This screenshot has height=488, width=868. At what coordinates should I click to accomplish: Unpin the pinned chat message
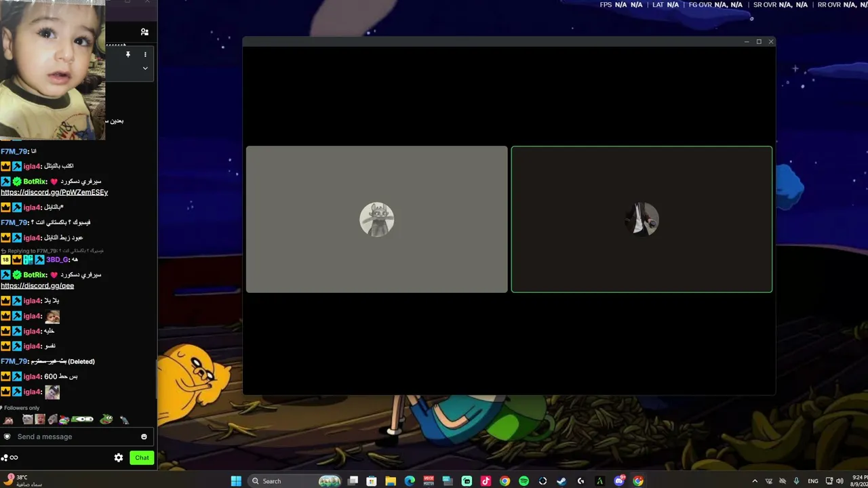[127, 54]
